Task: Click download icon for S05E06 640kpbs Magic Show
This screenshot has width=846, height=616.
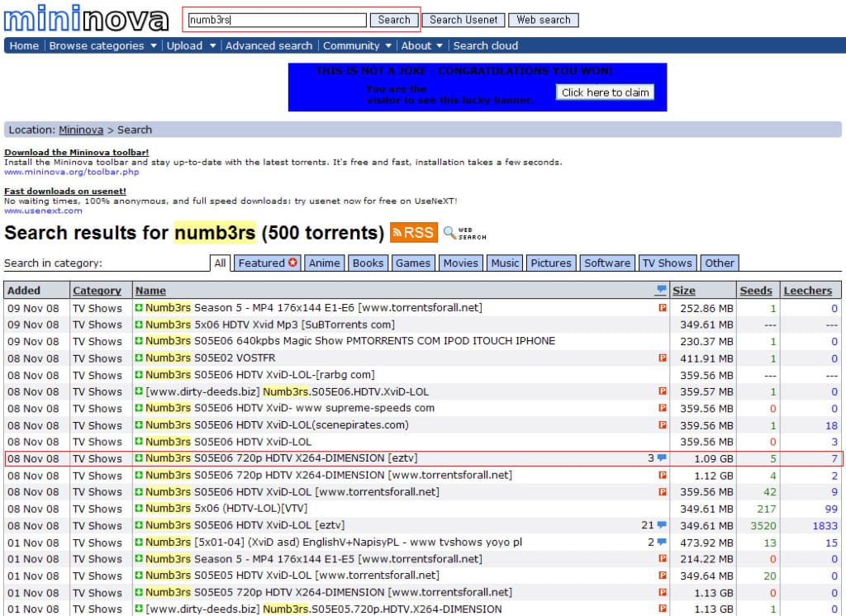Action: [139, 341]
